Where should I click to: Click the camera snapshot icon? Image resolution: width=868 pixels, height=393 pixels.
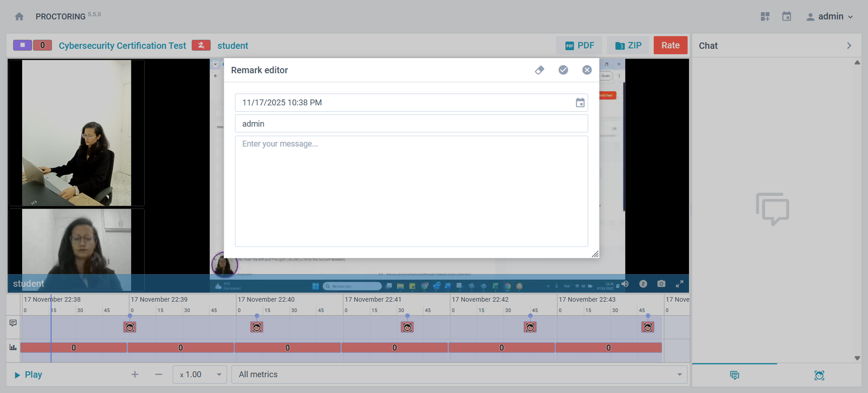click(x=661, y=284)
